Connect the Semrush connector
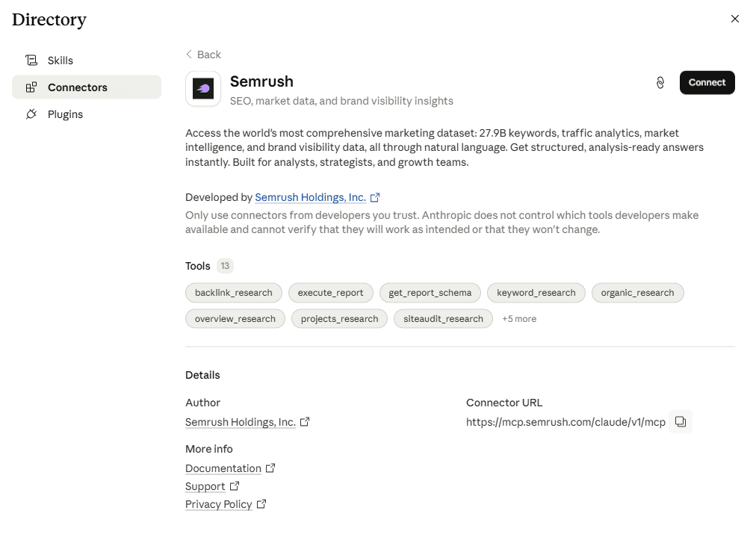756x546 pixels. tap(707, 82)
